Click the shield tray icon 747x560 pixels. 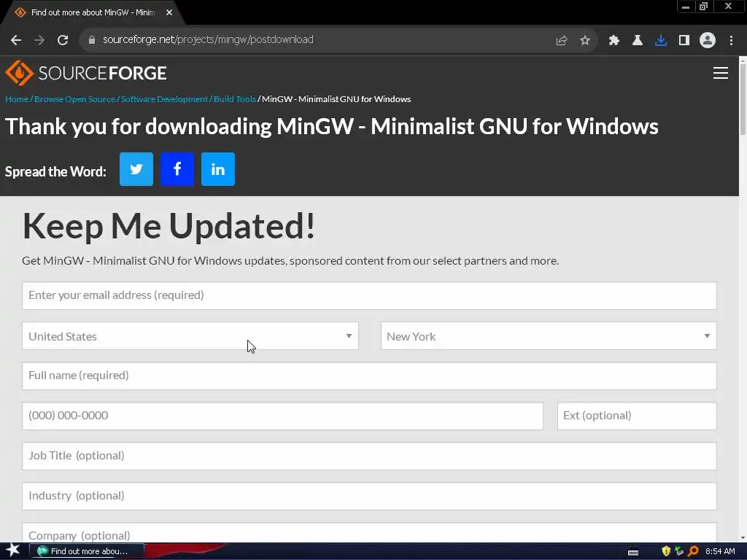(x=666, y=551)
